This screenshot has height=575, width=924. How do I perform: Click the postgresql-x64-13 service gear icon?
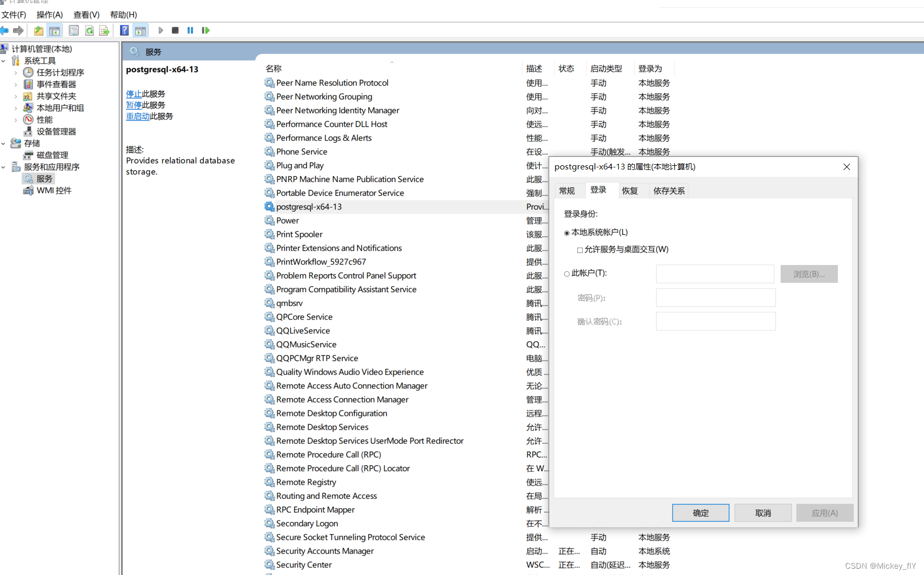pos(269,207)
